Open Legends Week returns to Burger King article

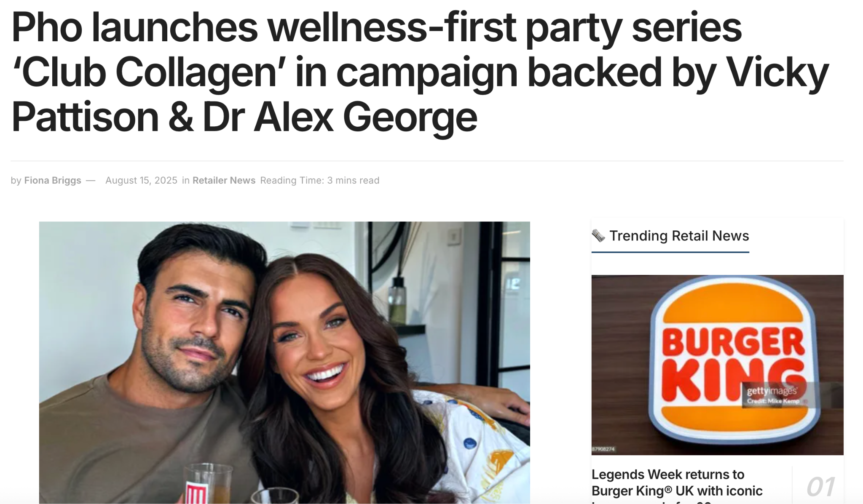click(x=677, y=483)
